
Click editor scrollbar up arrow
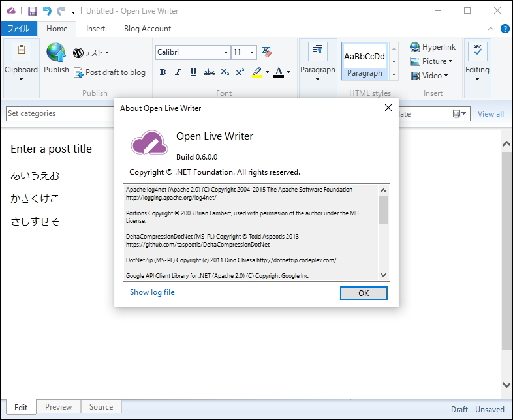pyautogui.click(x=506, y=144)
